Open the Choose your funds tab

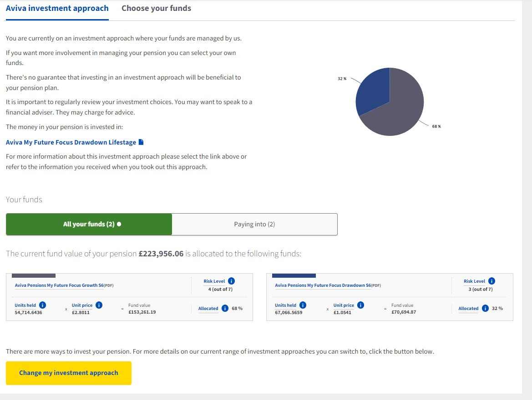coord(156,8)
